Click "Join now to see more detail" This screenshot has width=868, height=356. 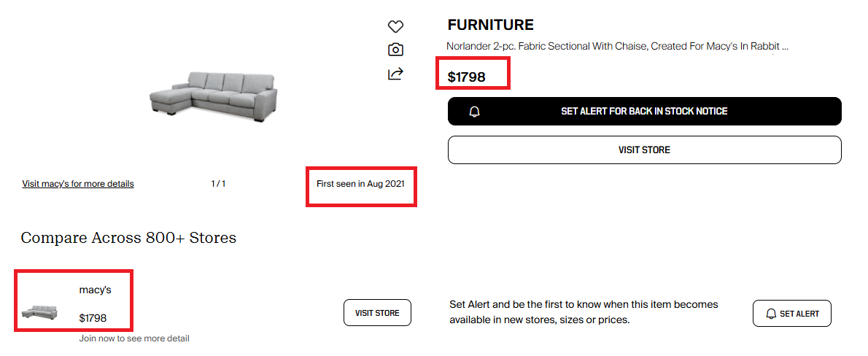[x=134, y=338]
